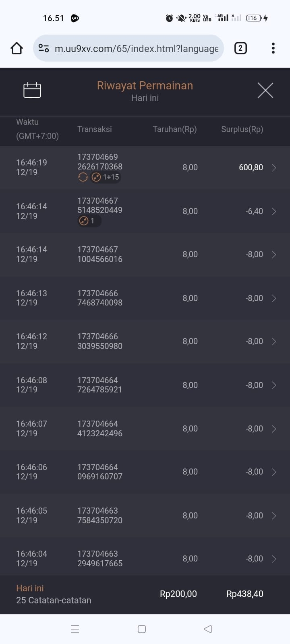This screenshot has height=644, width=290.
Task: Click the URL address bar
Action: point(136,48)
